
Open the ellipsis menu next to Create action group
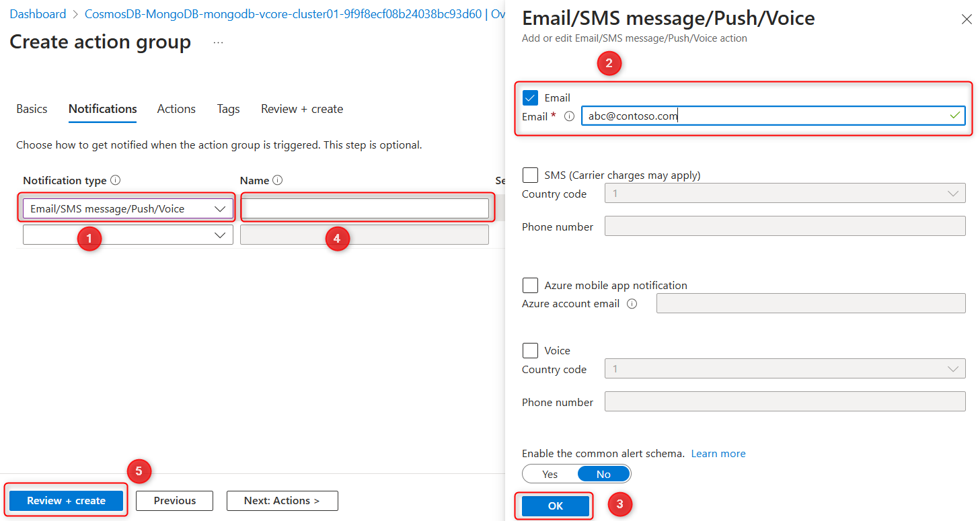(218, 42)
